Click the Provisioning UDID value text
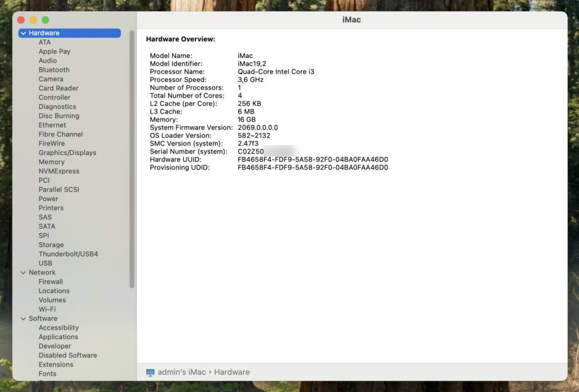The height and width of the screenshot is (392, 579). (x=312, y=168)
